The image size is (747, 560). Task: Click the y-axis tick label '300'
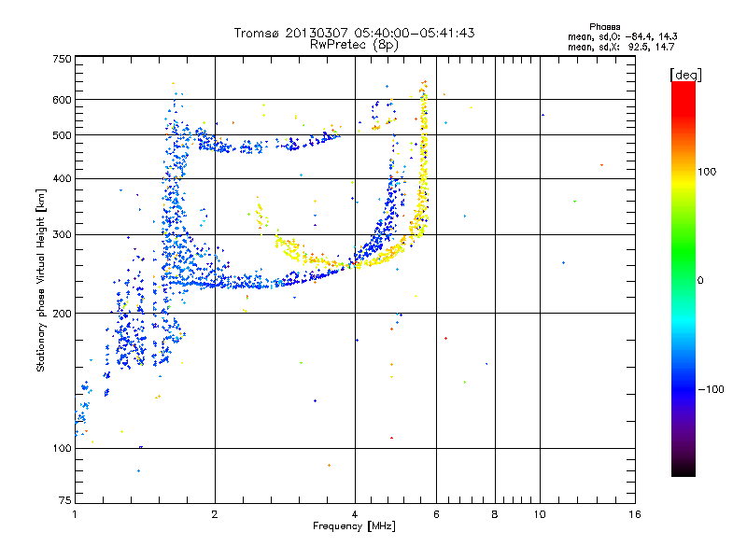(x=62, y=235)
